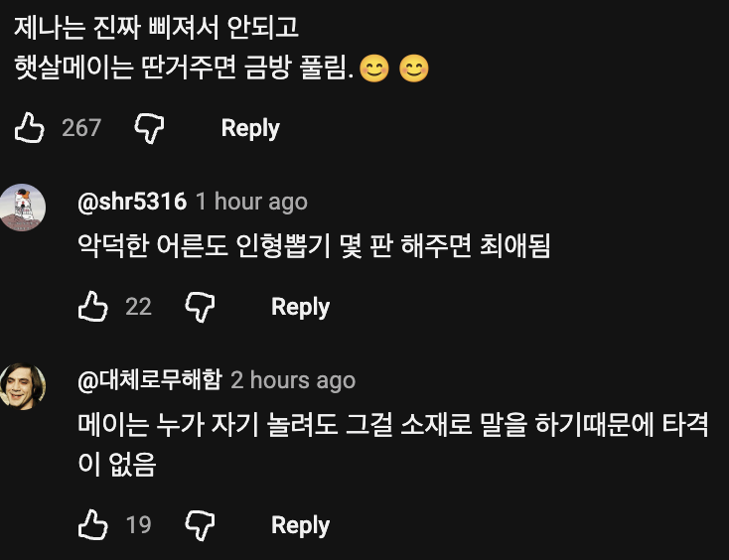Open the profile picture of @shr5316
729x560 pixels.
pyautogui.click(x=22, y=207)
